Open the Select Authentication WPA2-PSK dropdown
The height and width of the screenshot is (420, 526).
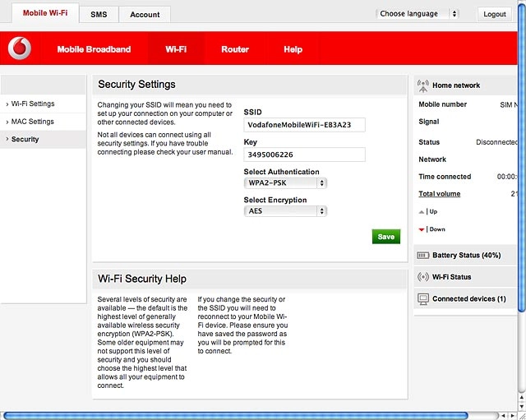coord(285,183)
